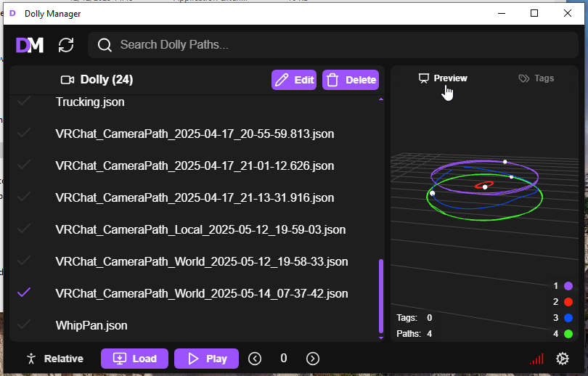Click the Dolly Manager DM logo
Screen dimensions: 588x376
coord(30,45)
